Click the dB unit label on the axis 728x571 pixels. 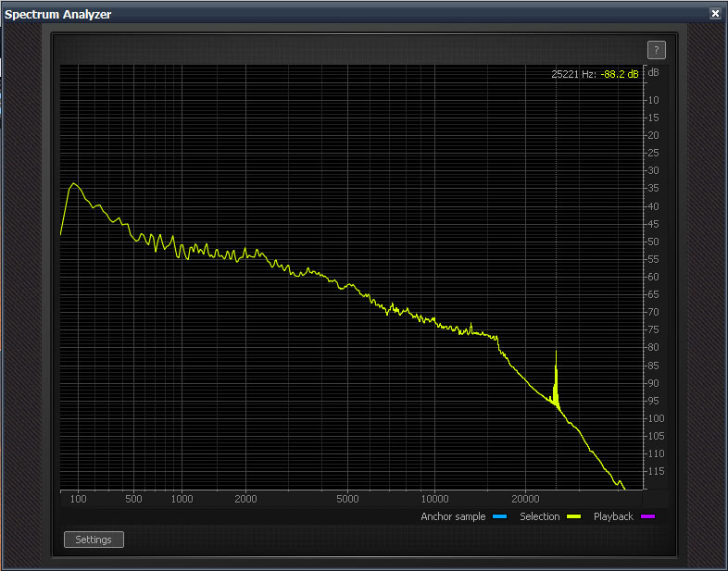pos(653,73)
